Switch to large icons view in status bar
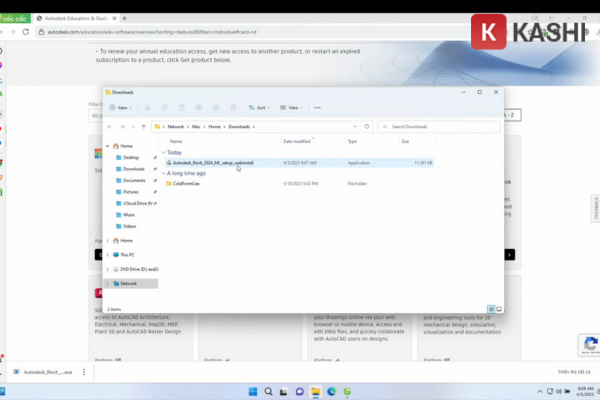600x400 pixels. (x=497, y=308)
